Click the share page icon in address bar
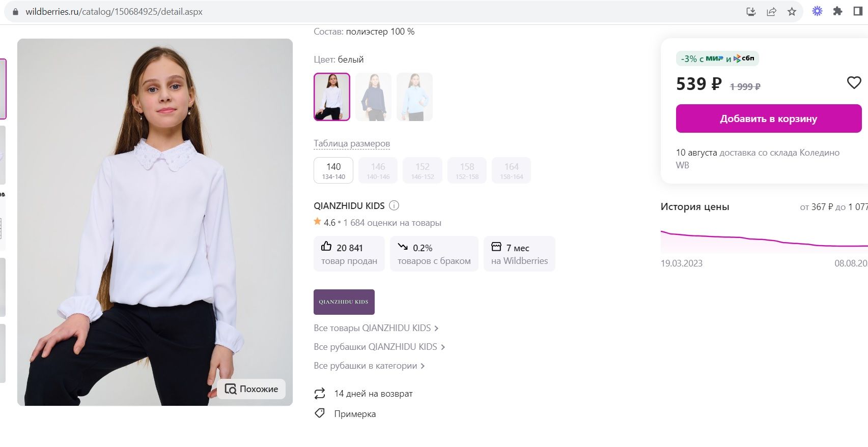This screenshot has width=868, height=447. coord(771,12)
